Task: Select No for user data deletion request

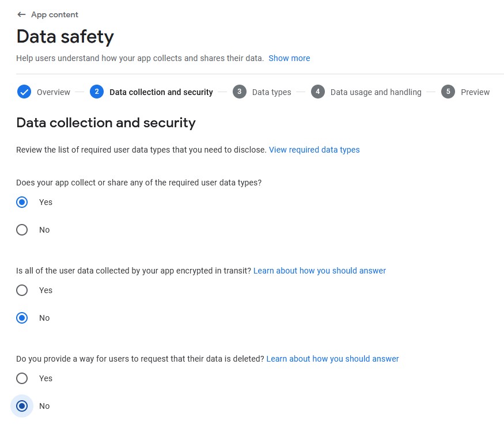Action: tap(22, 406)
